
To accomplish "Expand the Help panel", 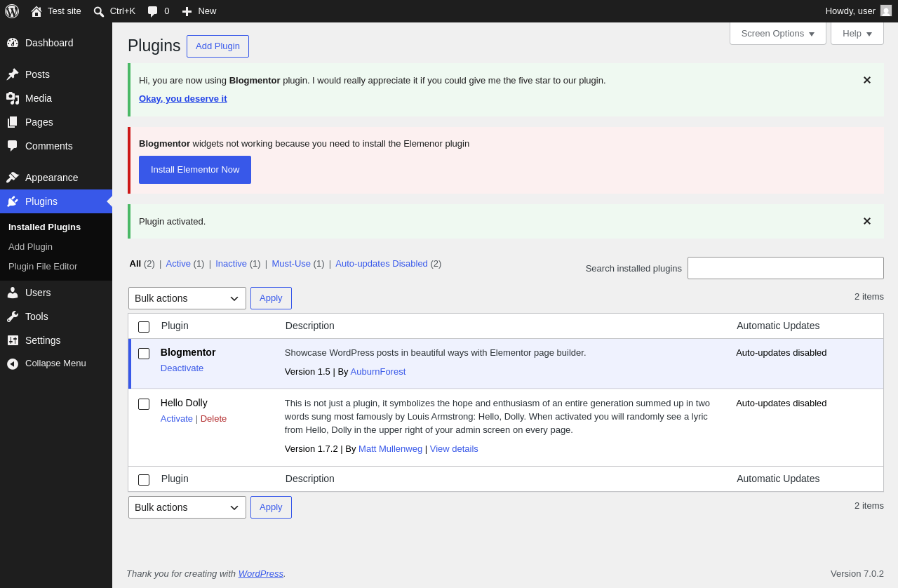I will click(x=857, y=33).
